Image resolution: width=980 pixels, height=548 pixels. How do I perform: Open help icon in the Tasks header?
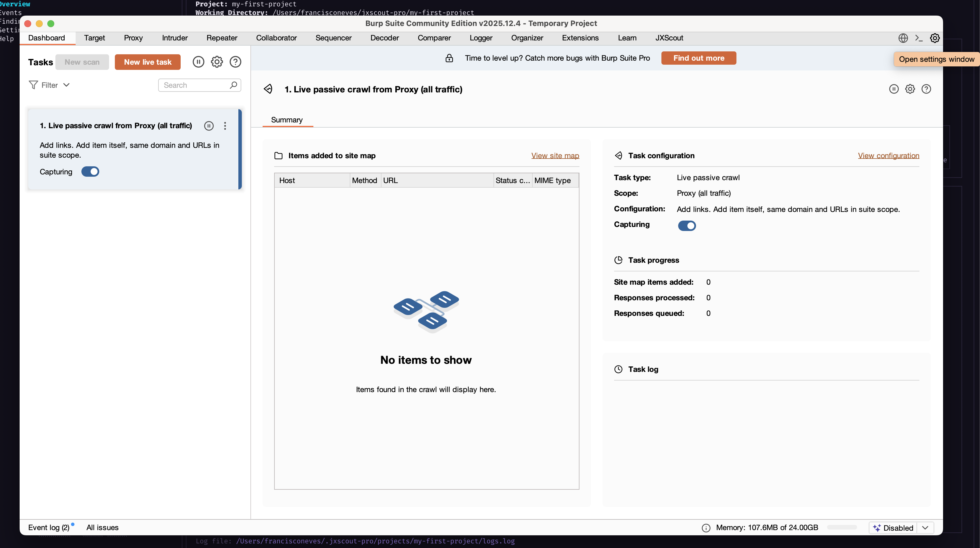(235, 62)
